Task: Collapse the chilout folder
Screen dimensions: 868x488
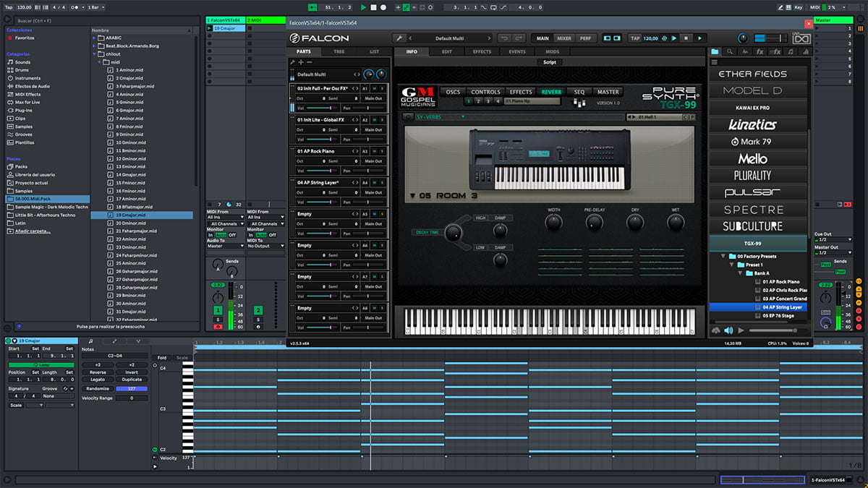Action: tap(94, 53)
